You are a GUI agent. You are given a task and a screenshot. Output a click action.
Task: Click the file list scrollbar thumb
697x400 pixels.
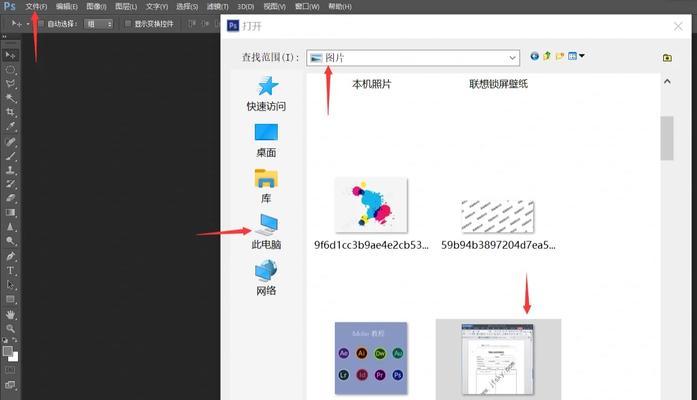[x=667, y=138]
